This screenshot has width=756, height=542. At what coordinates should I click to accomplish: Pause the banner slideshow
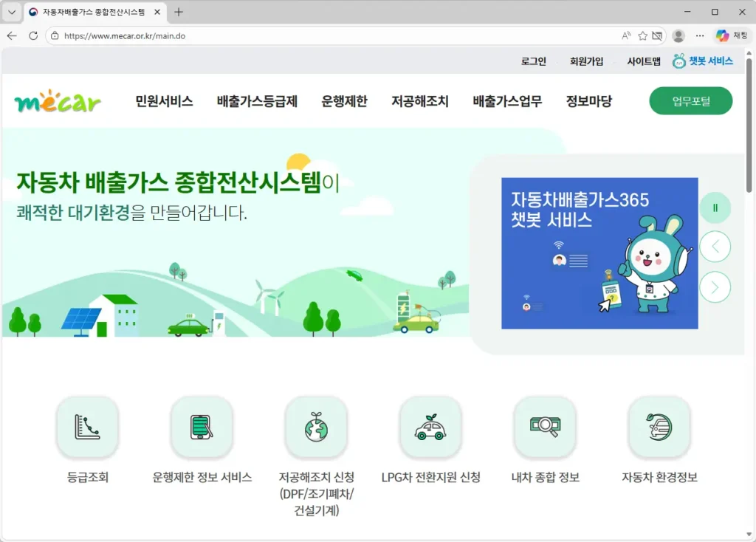tap(715, 208)
